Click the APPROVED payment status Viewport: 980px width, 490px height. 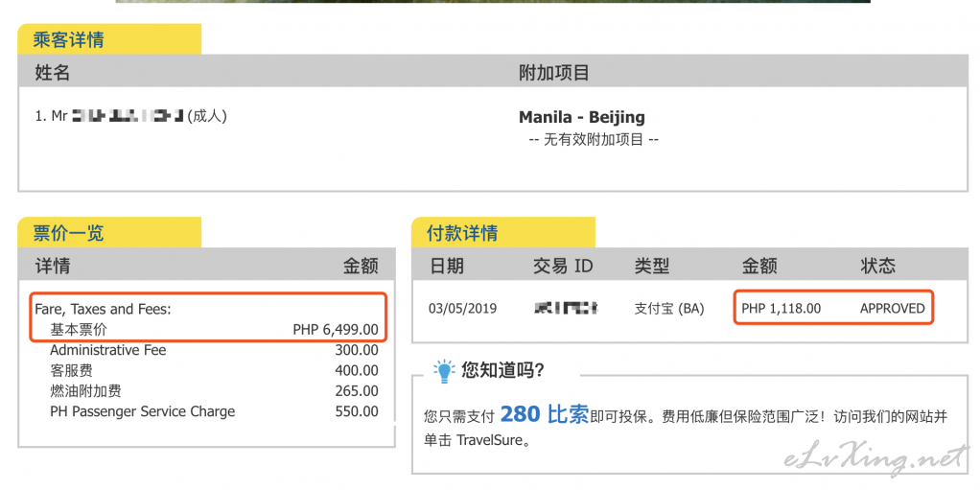893,308
